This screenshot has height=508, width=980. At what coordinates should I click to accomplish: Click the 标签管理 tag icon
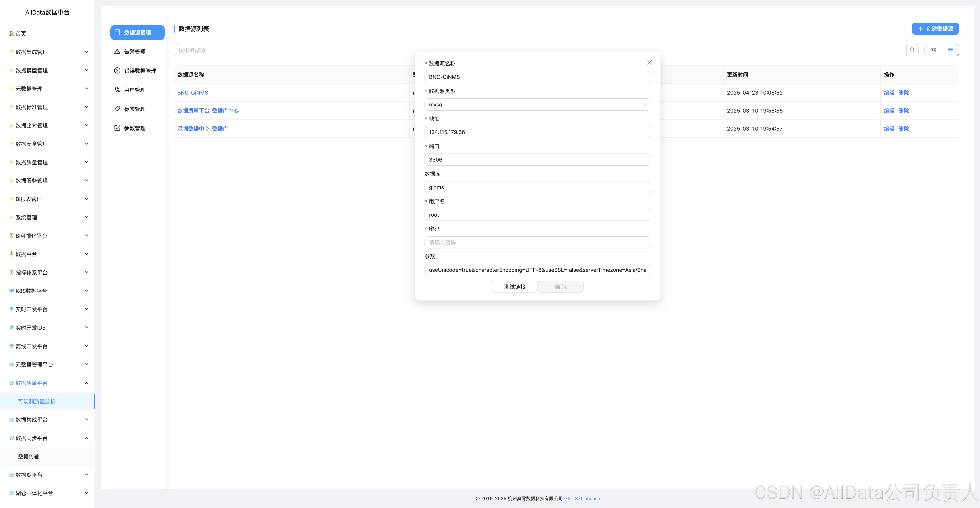[x=117, y=109]
